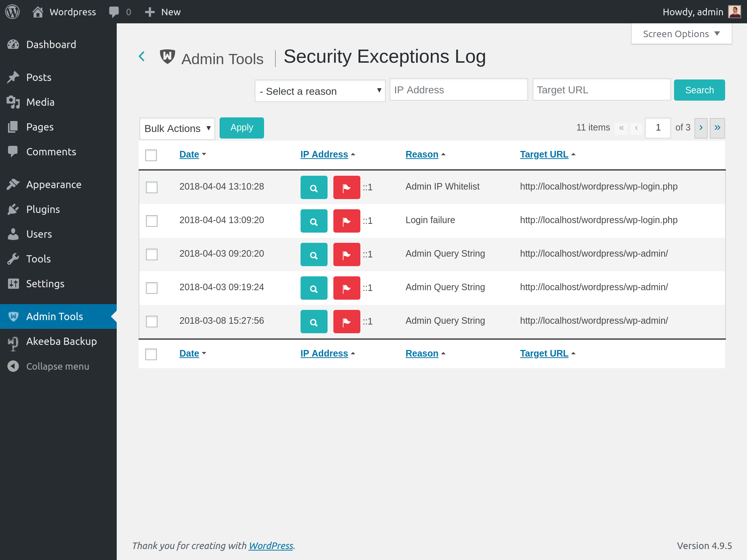
Task: Sort by IP Address in header
Action: 324,155
